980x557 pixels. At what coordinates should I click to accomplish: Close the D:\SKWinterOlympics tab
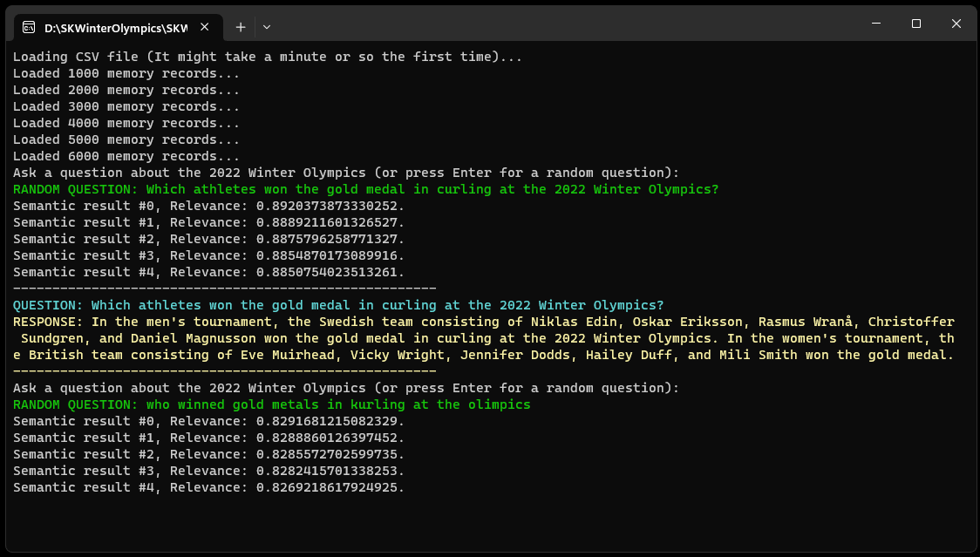(205, 27)
